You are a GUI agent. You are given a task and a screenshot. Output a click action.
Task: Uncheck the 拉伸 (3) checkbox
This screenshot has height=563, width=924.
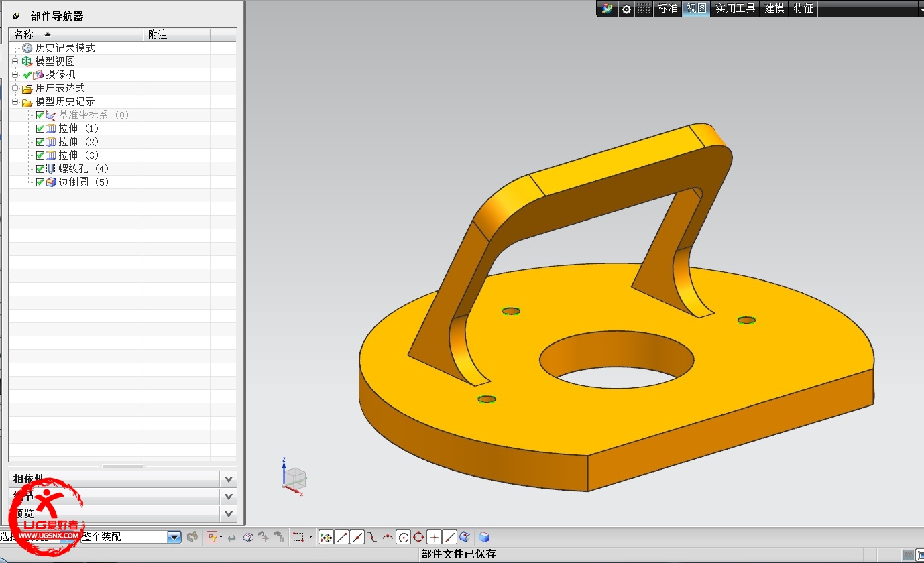(40, 155)
